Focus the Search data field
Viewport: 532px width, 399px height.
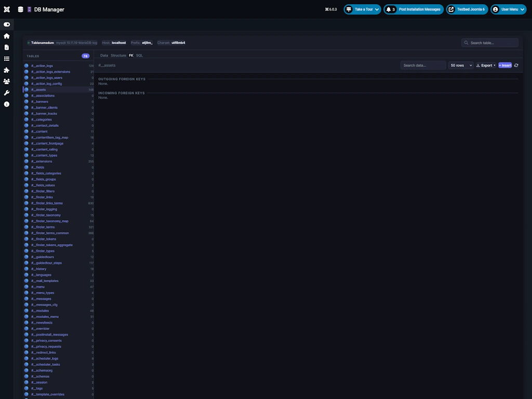[423, 65]
